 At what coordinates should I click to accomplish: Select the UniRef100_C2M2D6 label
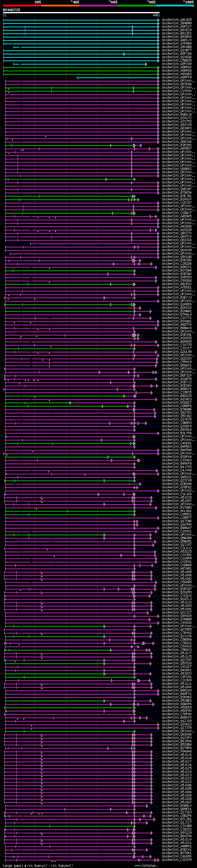point(177,264)
